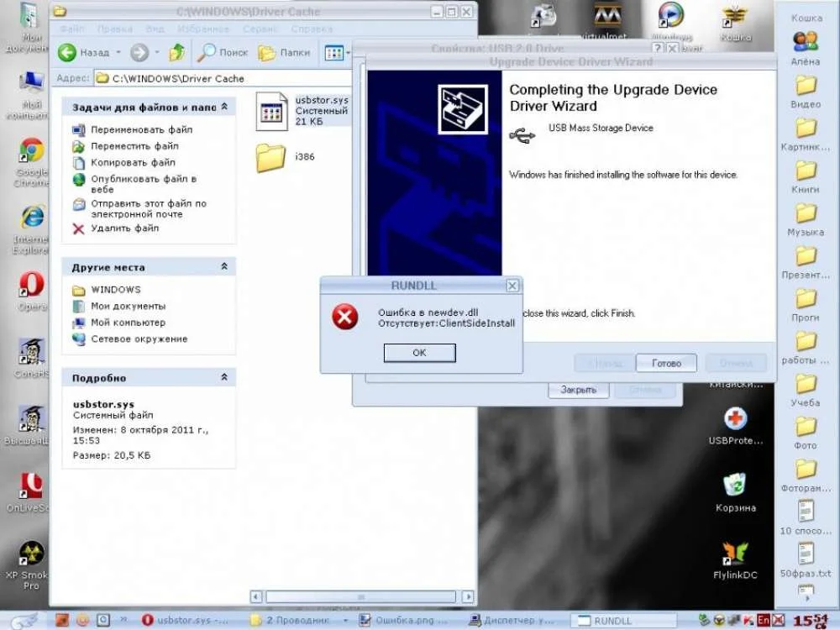Click the Готово button in the wizard
The image size is (840, 630).
pos(666,364)
